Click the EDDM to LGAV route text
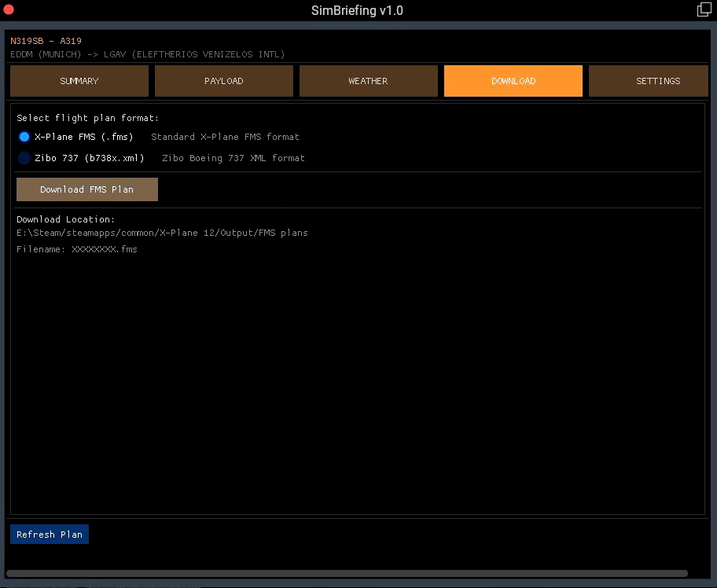Screen dimensions: 717x588 tap(146, 54)
